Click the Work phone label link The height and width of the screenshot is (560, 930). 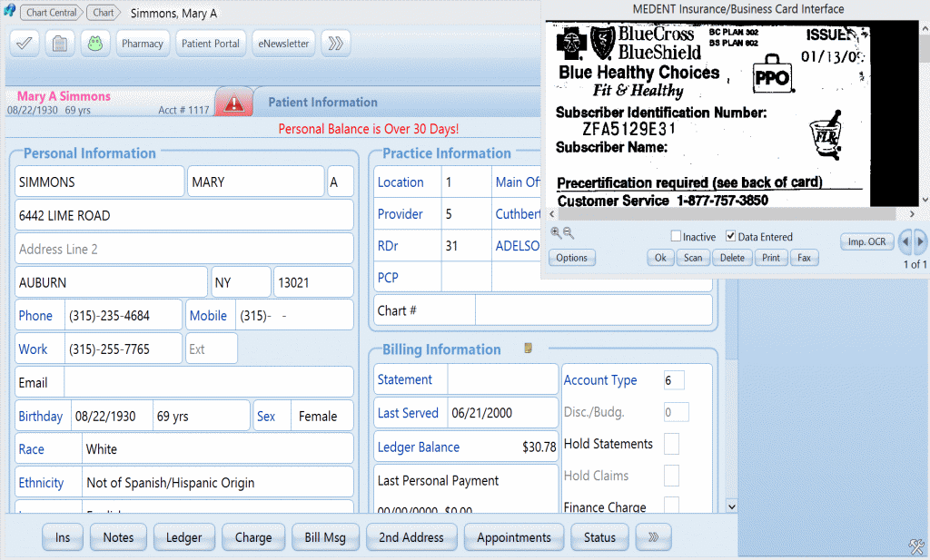[x=34, y=349]
